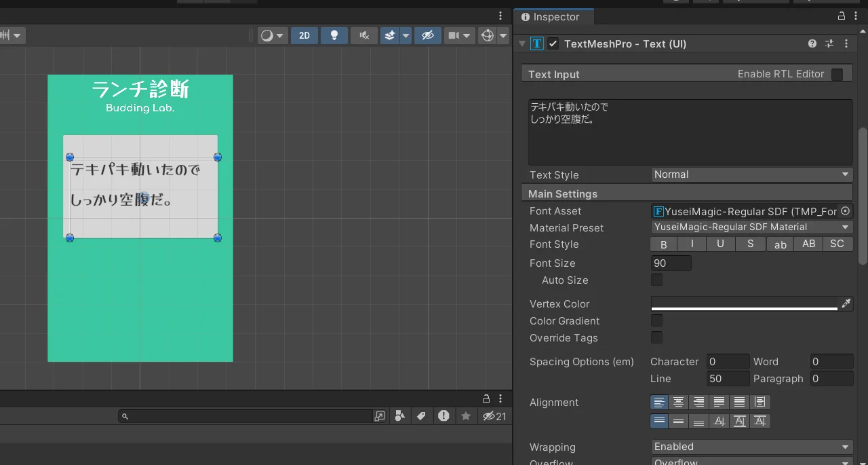Set vertical alignment to middle
The width and height of the screenshot is (868, 465).
[679, 422]
